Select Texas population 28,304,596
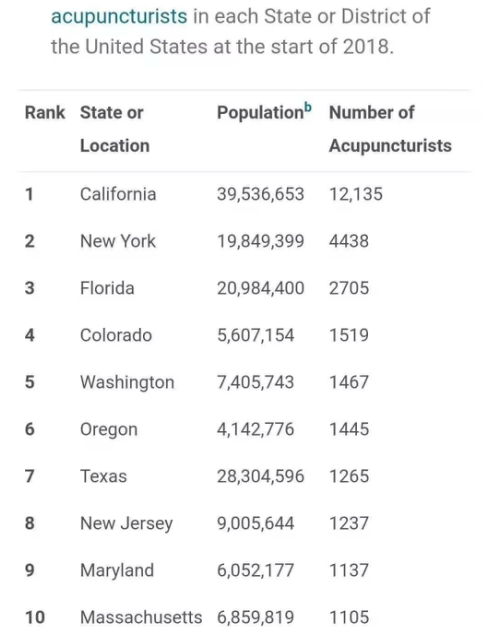The width and height of the screenshot is (482, 630). (x=261, y=476)
